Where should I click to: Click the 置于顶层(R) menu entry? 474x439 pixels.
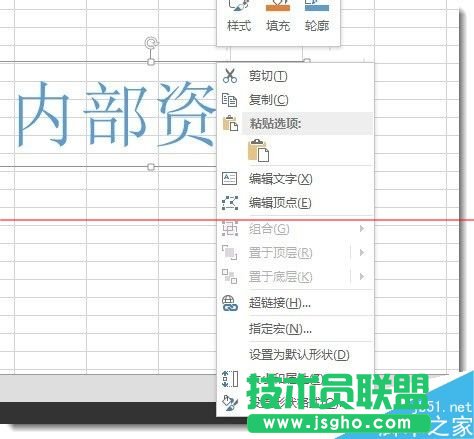click(x=295, y=253)
